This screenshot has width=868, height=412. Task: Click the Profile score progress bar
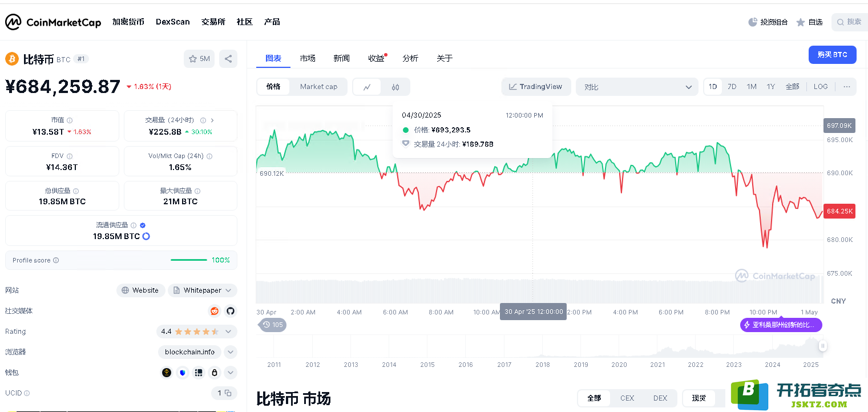tap(189, 260)
